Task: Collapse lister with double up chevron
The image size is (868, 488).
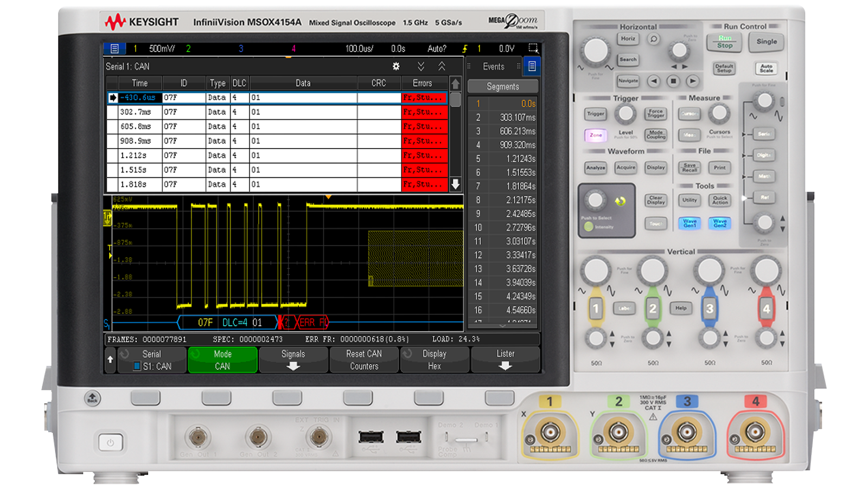Action: (442, 66)
